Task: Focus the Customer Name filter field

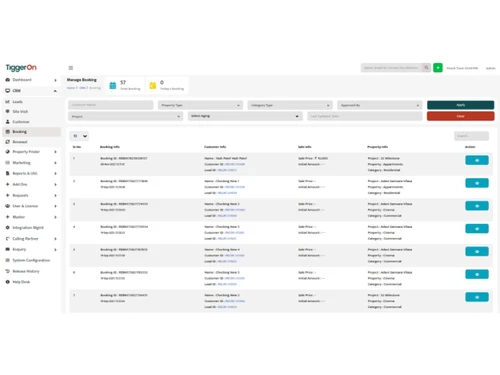Action: tap(111, 105)
